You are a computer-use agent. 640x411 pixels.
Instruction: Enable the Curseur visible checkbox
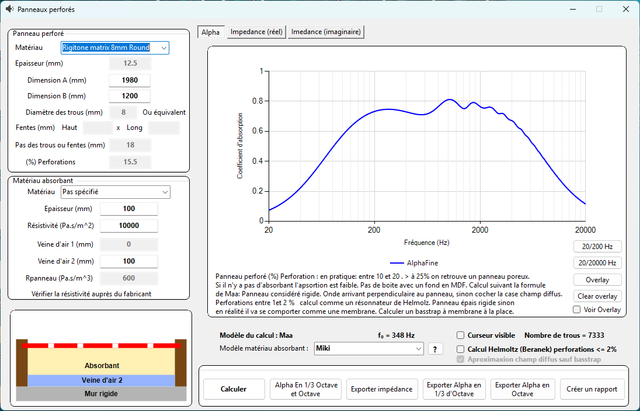(460, 335)
